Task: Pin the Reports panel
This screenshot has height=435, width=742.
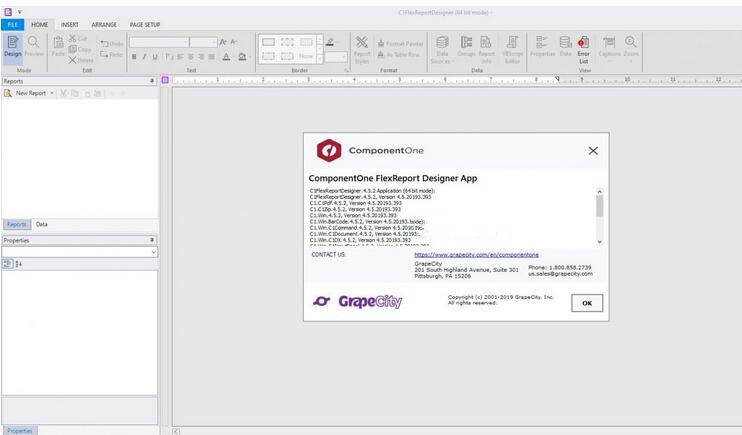Action: tap(152, 81)
